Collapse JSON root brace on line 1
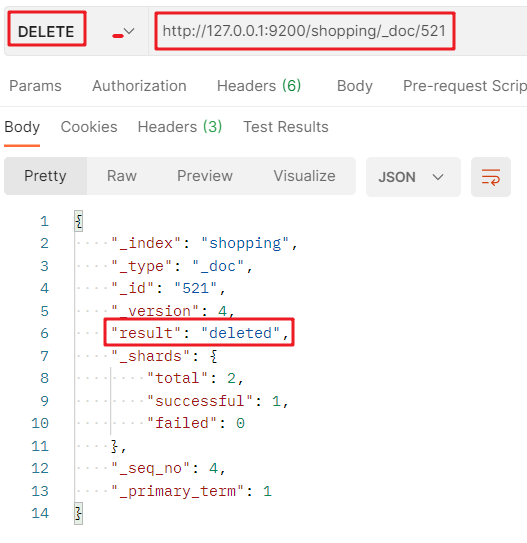 tap(79, 221)
